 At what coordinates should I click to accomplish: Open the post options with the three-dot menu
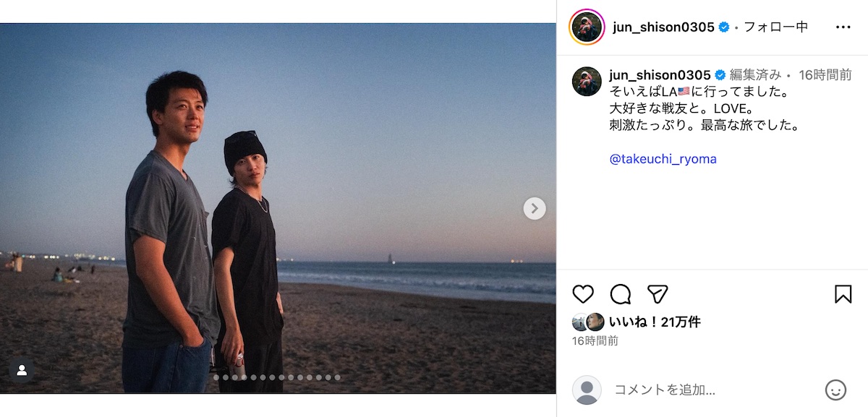[x=843, y=27]
